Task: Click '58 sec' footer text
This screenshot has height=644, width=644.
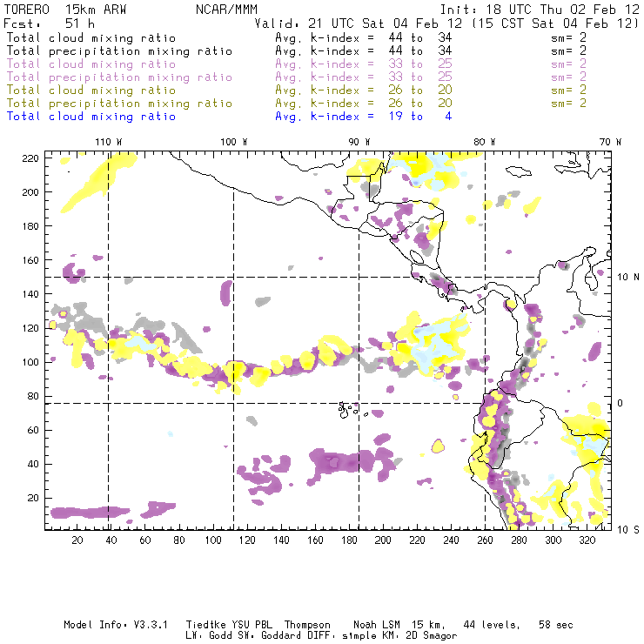Action: click(556, 625)
